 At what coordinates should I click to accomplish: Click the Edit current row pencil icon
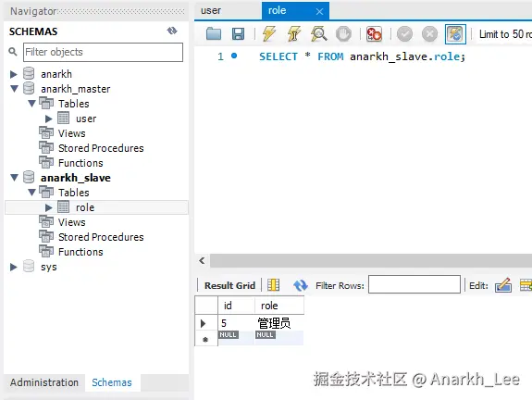503,285
